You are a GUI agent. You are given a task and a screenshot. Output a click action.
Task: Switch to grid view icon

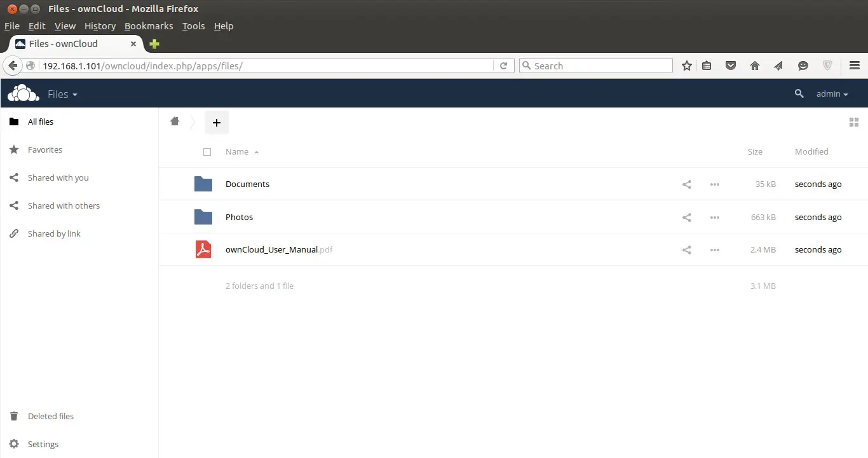(854, 122)
